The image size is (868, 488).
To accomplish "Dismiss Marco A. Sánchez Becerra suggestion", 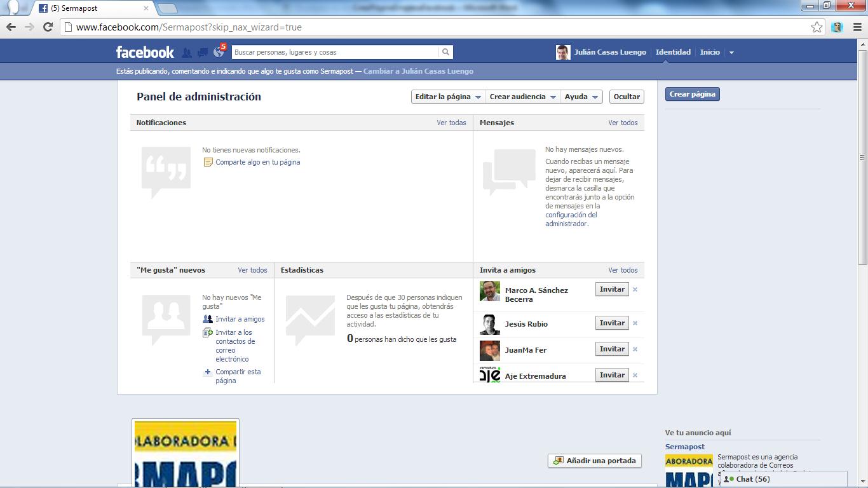I will [635, 290].
